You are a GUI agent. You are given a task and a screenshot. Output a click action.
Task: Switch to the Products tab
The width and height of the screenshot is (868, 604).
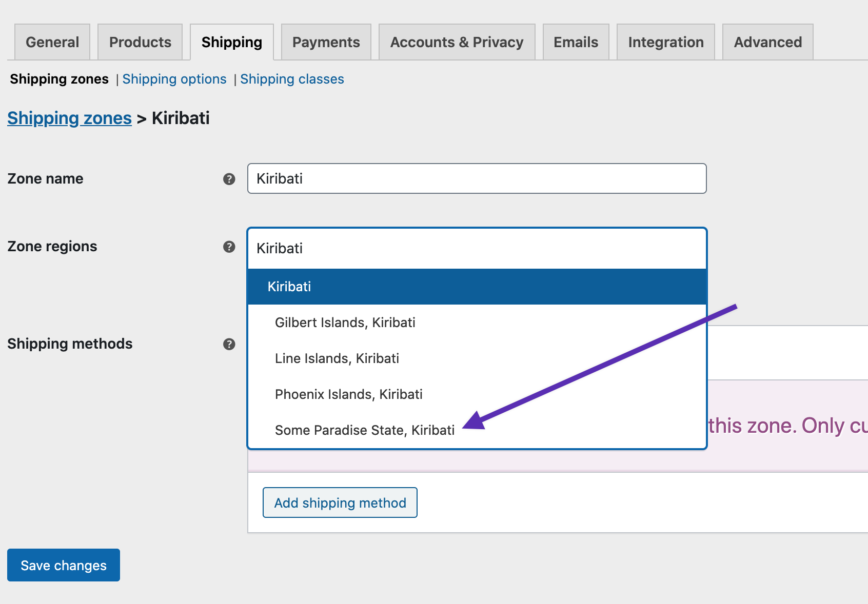click(139, 42)
